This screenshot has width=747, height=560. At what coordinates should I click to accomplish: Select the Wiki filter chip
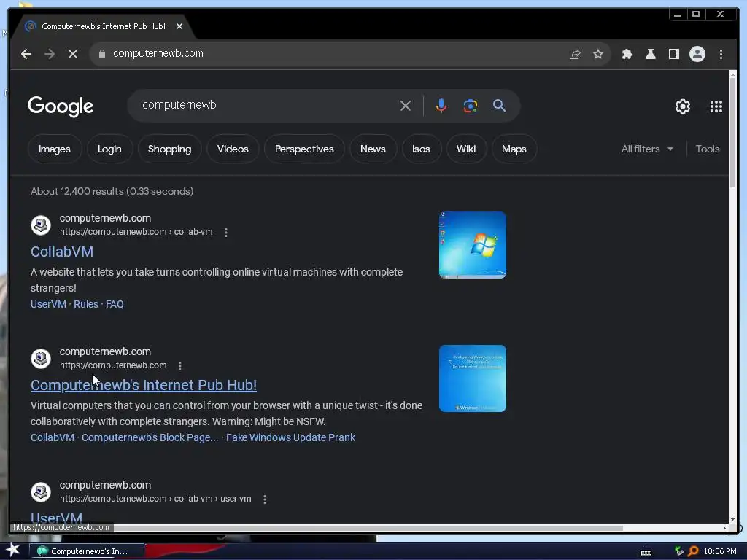(466, 149)
